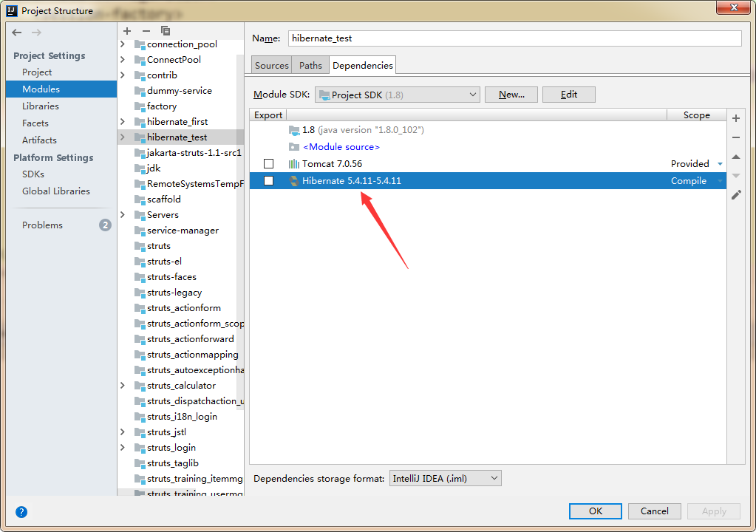Viewport: 756px width, 532px height.
Task: Open scope dropdown for Hibernate row
Action: (720, 181)
